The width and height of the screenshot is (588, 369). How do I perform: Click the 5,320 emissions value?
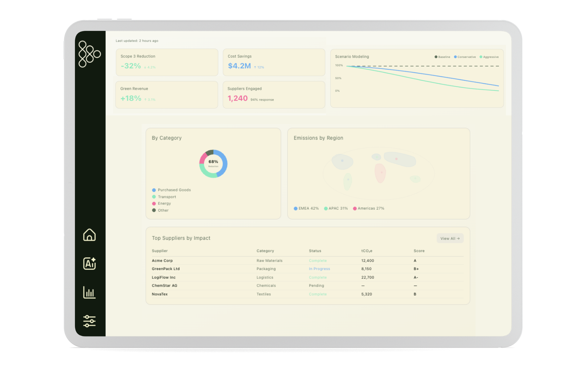(367, 294)
